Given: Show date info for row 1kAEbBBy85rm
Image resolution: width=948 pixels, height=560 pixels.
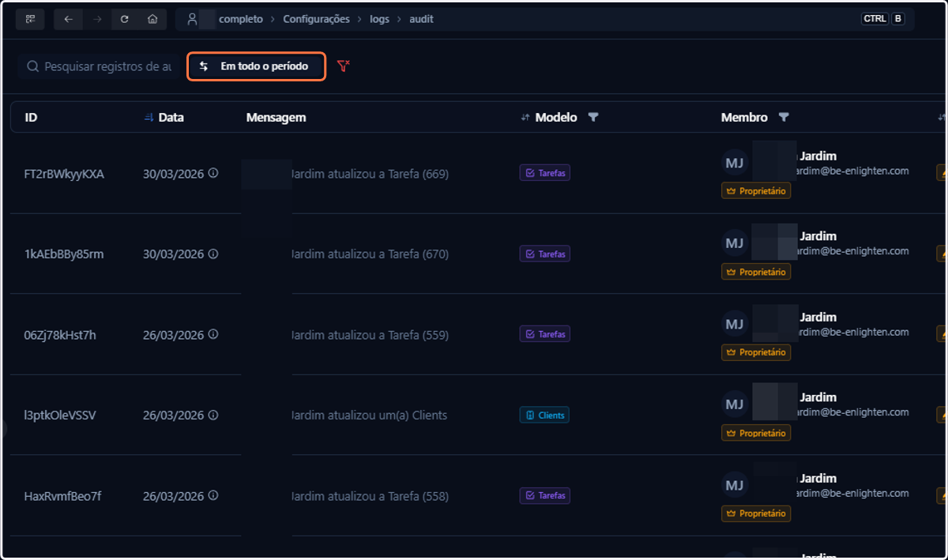Looking at the screenshot, I should pos(213,254).
